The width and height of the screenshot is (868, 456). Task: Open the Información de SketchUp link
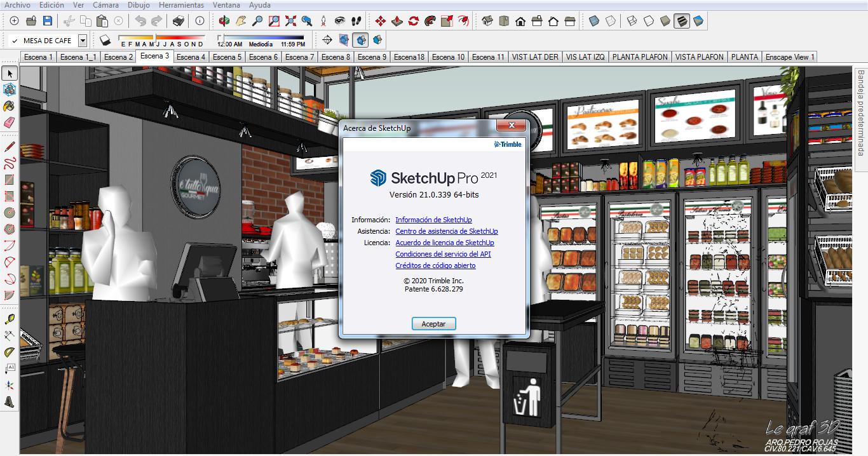pos(434,220)
